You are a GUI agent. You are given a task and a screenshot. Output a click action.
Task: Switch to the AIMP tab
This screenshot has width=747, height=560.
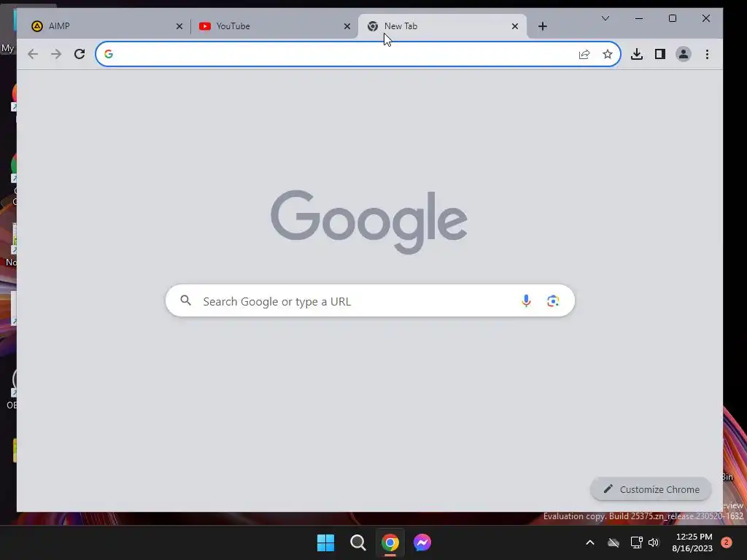[x=105, y=26]
